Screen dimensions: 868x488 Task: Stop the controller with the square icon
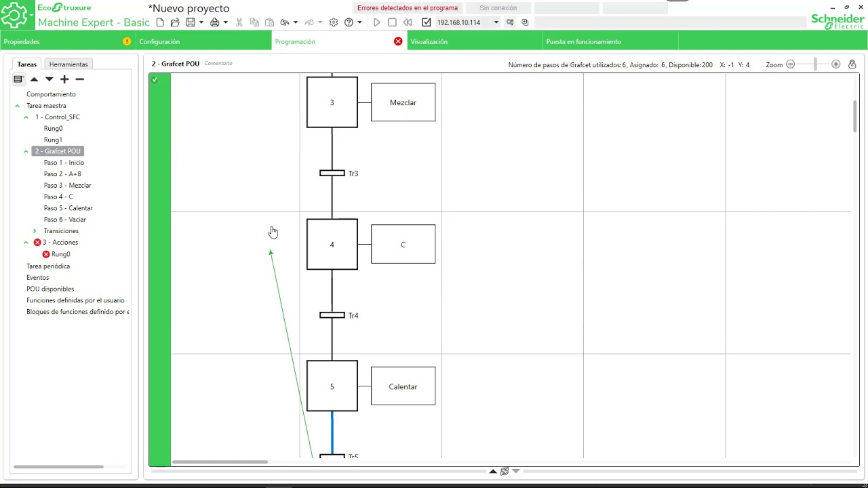tap(392, 22)
